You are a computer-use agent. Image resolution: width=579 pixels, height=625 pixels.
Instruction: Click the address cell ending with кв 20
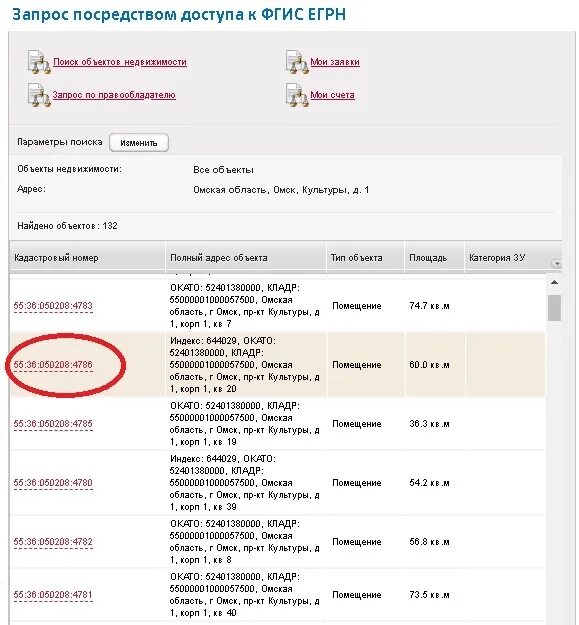point(245,365)
